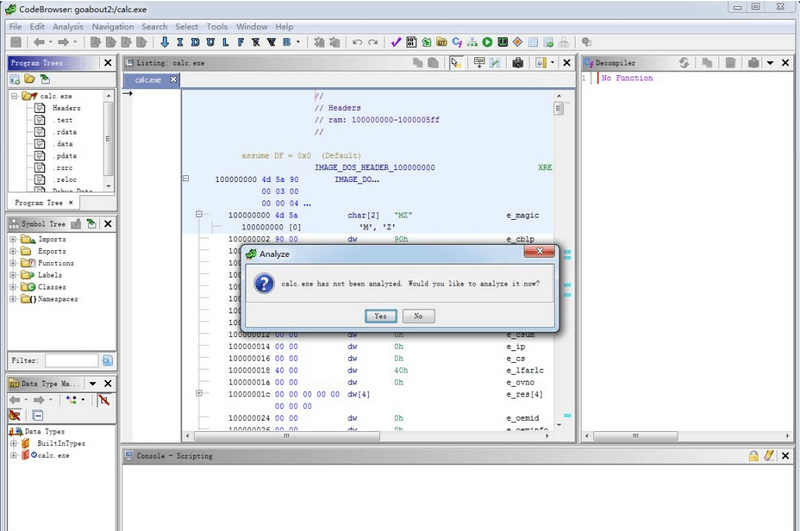This screenshot has width=800, height=531.
Task: Click the Symbol Tree Filter text field
Action: [x=71, y=360]
